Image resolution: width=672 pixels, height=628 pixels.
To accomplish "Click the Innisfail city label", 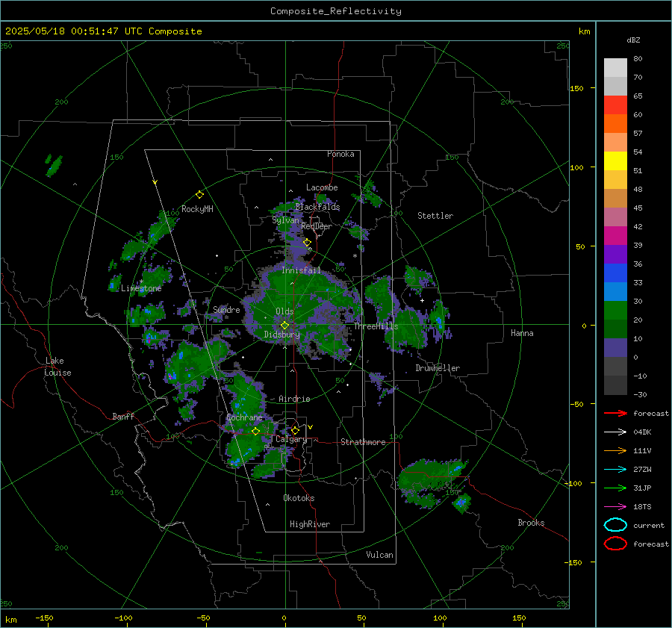I will (x=302, y=270).
